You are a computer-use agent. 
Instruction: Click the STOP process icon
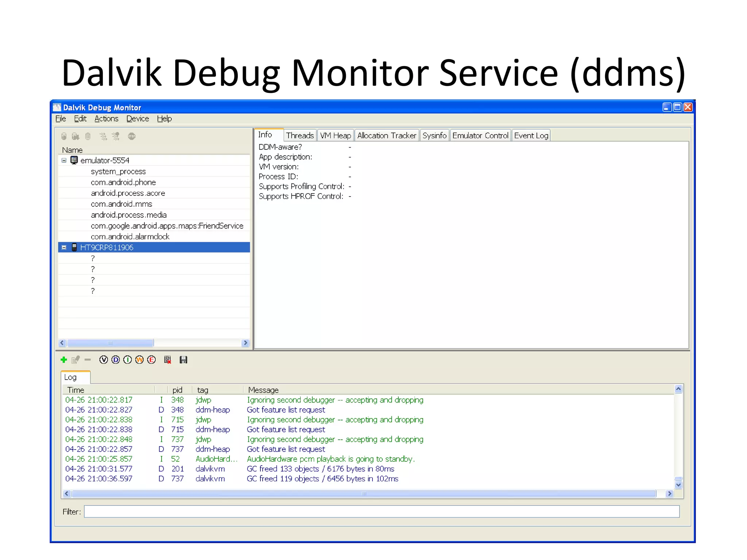pos(132,136)
